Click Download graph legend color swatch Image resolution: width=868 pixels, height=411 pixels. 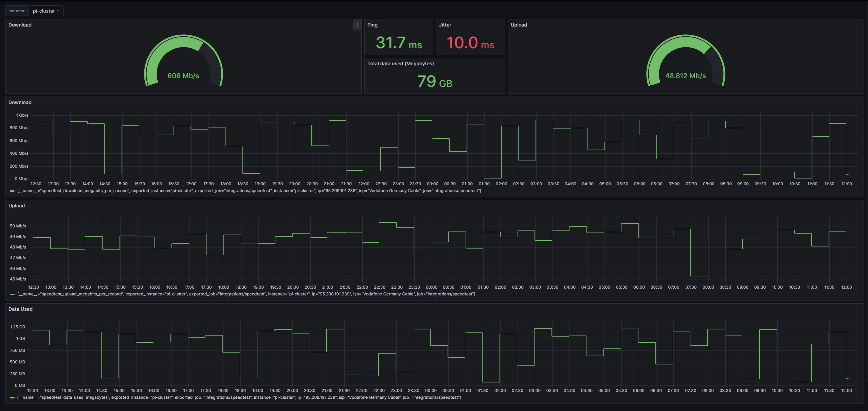[12, 191]
